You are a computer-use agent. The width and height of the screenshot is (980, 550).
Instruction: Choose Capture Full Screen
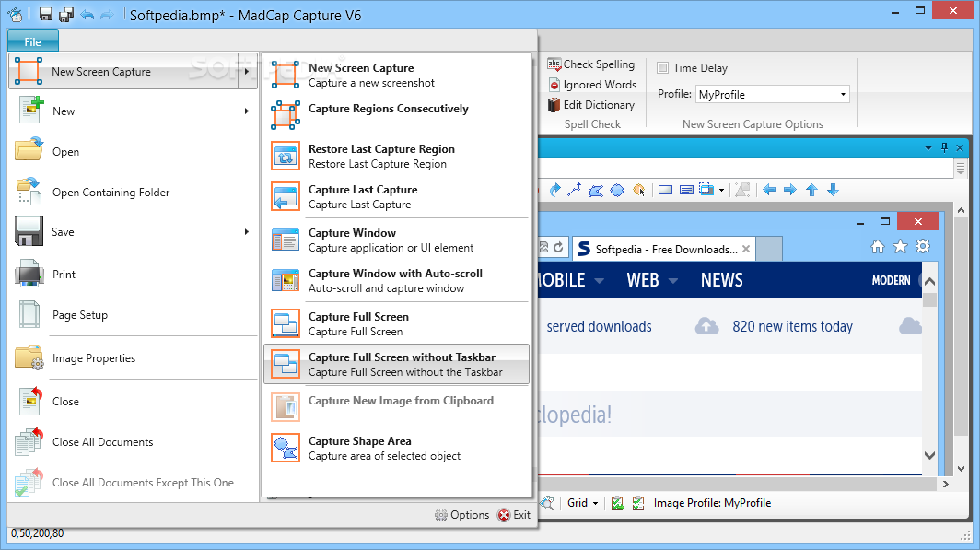coord(396,323)
